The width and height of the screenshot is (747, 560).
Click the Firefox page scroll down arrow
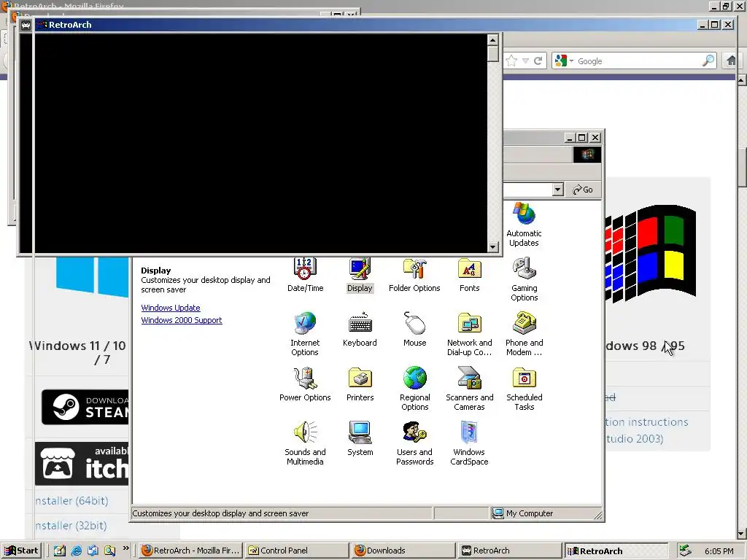point(742,534)
